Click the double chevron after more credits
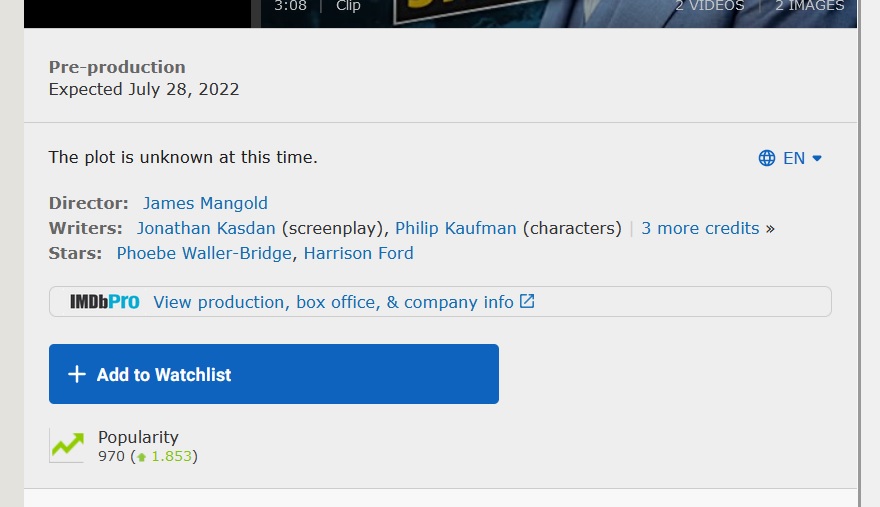 point(770,229)
